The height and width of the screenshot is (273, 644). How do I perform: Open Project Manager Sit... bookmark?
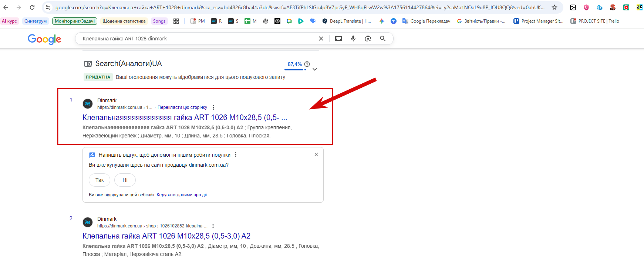tap(539, 21)
